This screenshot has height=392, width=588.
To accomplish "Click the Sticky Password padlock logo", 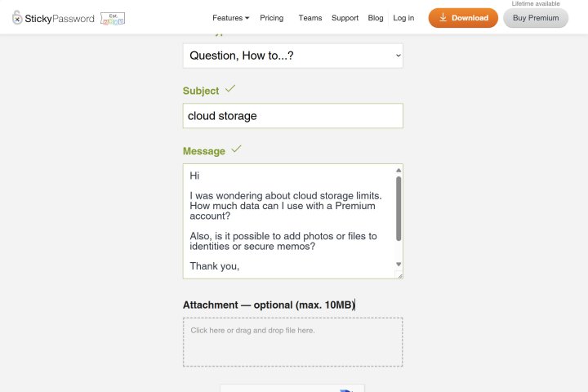I will pyautogui.click(x=17, y=17).
